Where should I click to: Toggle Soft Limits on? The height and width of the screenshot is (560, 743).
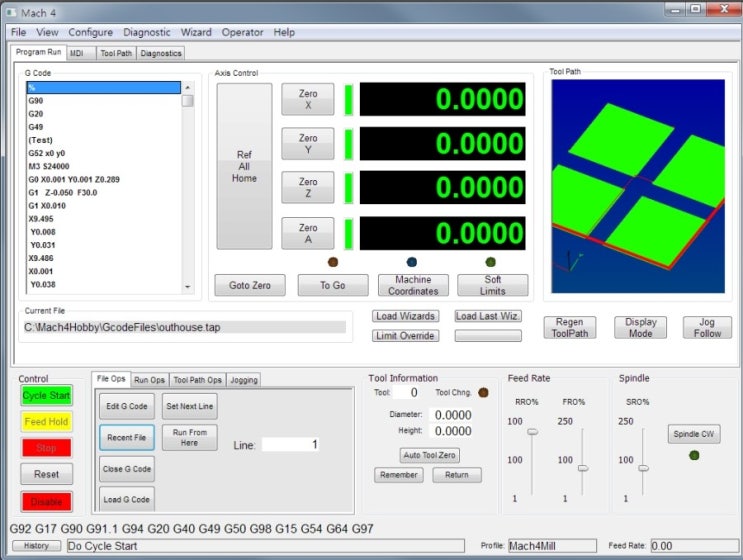(x=493, y=285)
